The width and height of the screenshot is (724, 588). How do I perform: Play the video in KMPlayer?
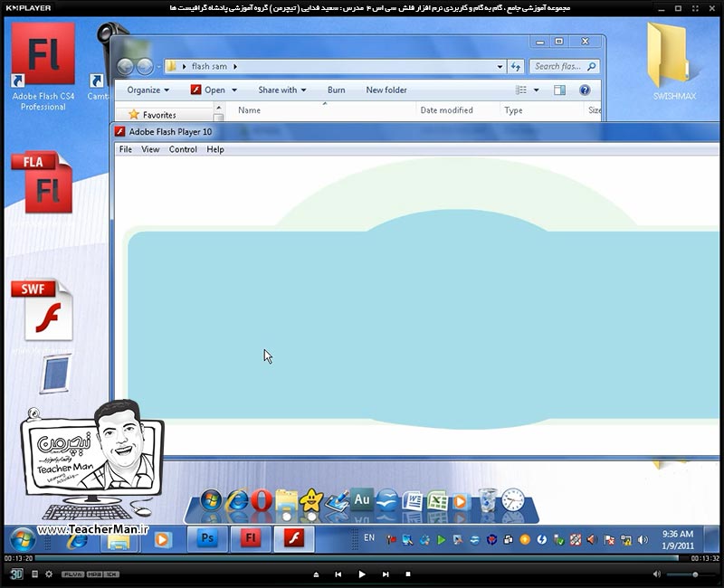362,574
